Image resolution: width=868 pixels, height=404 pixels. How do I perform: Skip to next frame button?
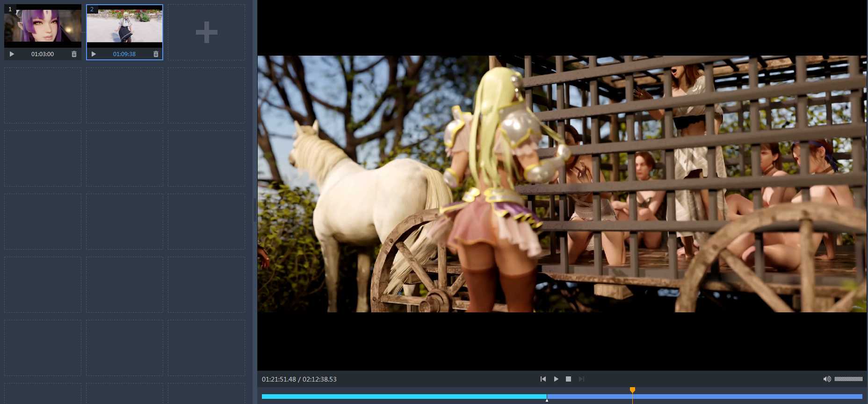tap(581, 379)
